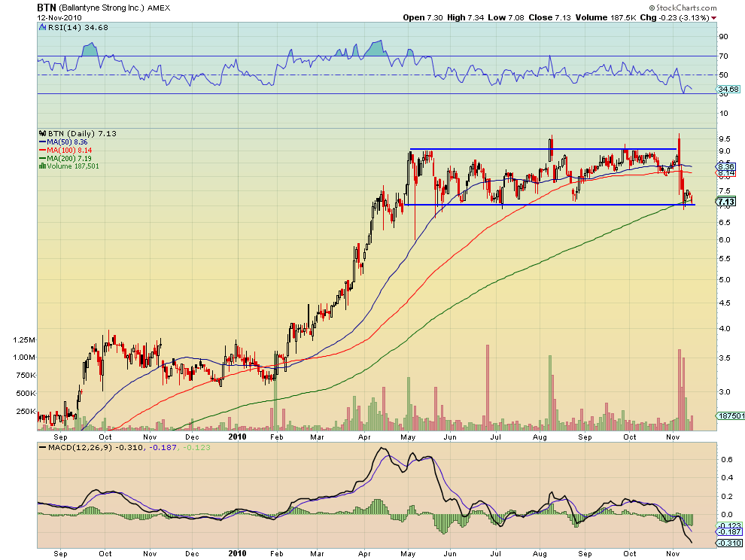Click the current price 7.13 axis tag
The width and height of the screenshot is (745, 560).
pos(725,202)
